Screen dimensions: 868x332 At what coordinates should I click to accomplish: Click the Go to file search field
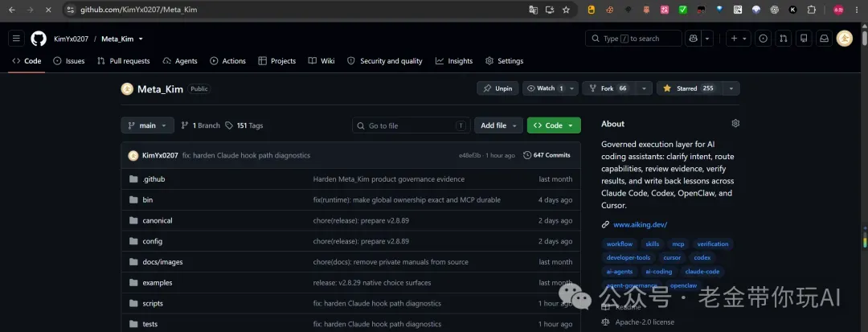click(x=411, y=125)
